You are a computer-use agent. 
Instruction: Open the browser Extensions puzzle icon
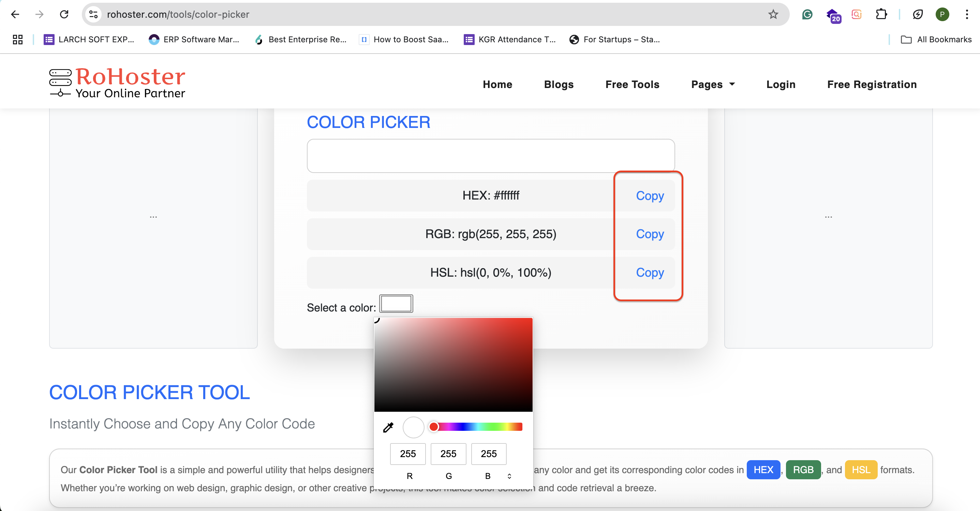[x=881, y=14]
